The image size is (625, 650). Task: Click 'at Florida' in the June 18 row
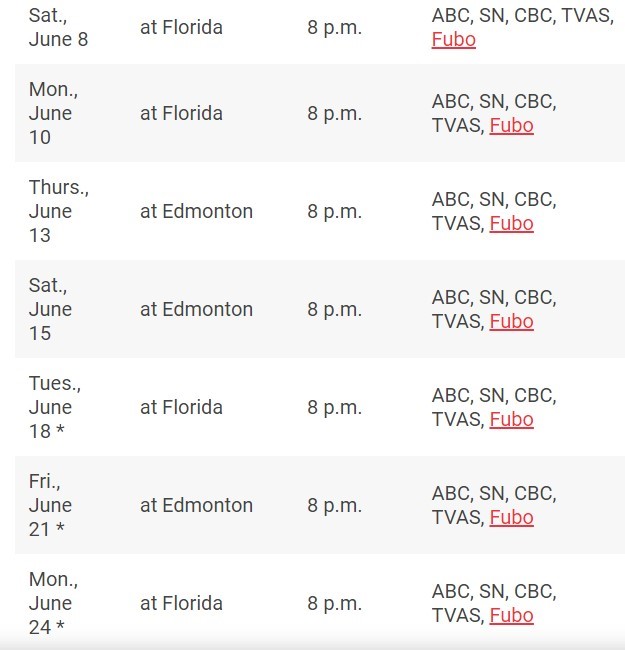coord(182,407)
